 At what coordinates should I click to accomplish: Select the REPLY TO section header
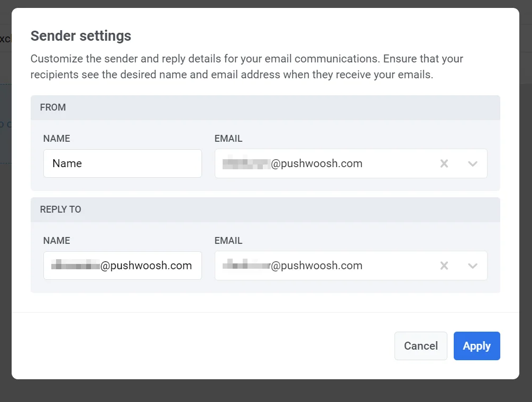click(60, 209)
